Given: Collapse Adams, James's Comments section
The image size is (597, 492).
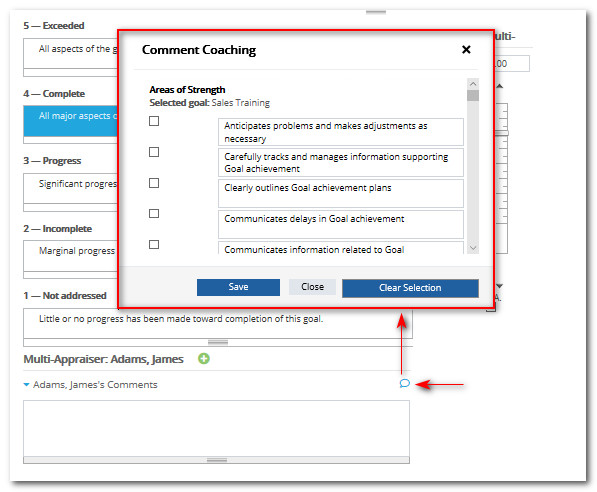Looking at the screenshot, I should (26, 385).
